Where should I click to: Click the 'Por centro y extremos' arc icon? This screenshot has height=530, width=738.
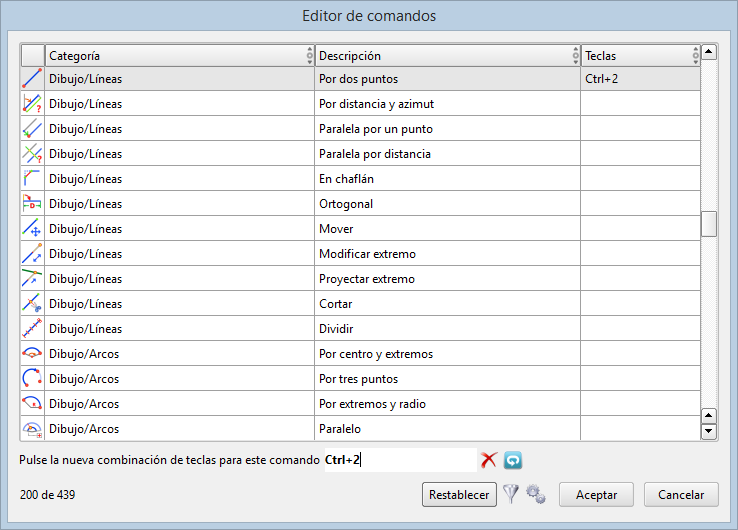coord(32,353)
